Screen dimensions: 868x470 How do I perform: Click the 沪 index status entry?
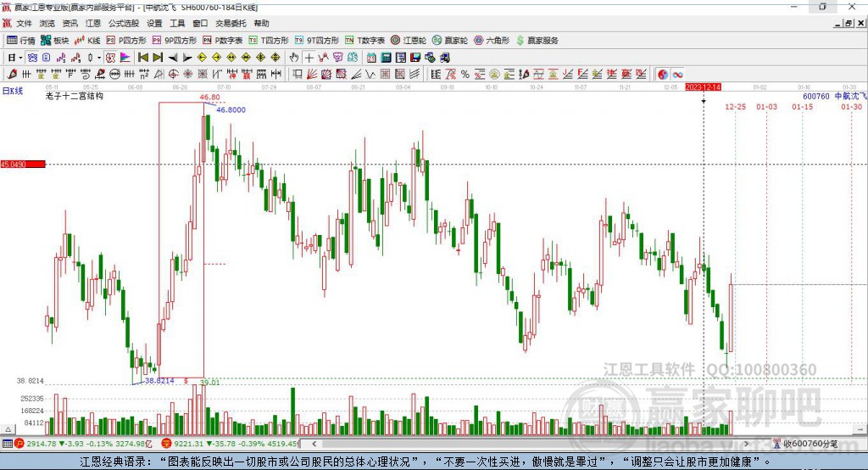82,444
